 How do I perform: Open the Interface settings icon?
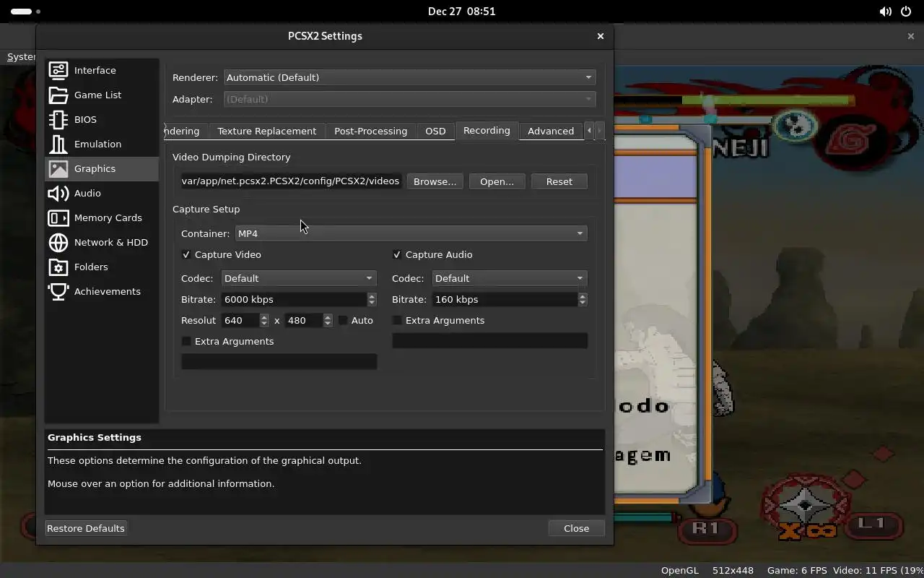coord(58,70)
